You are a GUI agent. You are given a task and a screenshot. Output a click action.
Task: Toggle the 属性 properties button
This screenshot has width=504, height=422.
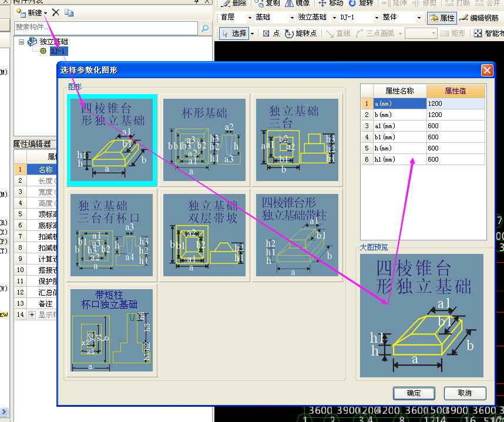pyautogui.click(x=442, y=18)
